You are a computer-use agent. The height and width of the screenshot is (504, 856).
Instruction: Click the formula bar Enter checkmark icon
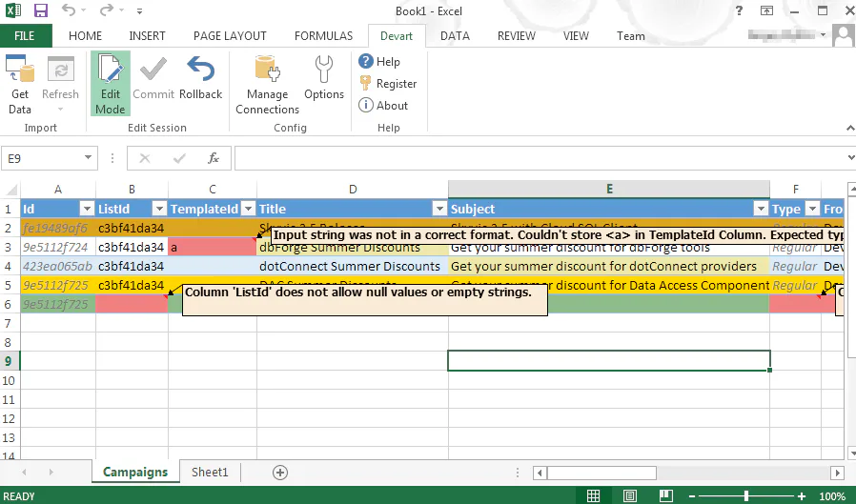point(179,158)
